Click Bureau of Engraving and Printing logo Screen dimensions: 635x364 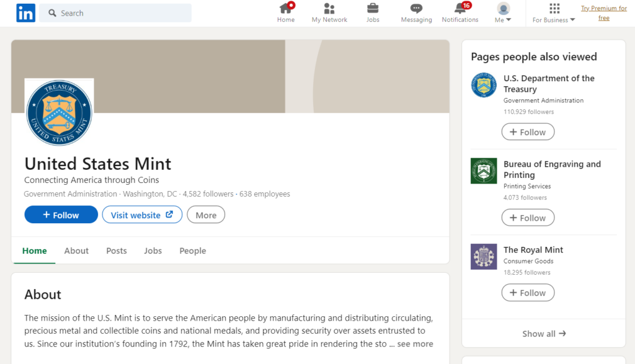point(484,171)
